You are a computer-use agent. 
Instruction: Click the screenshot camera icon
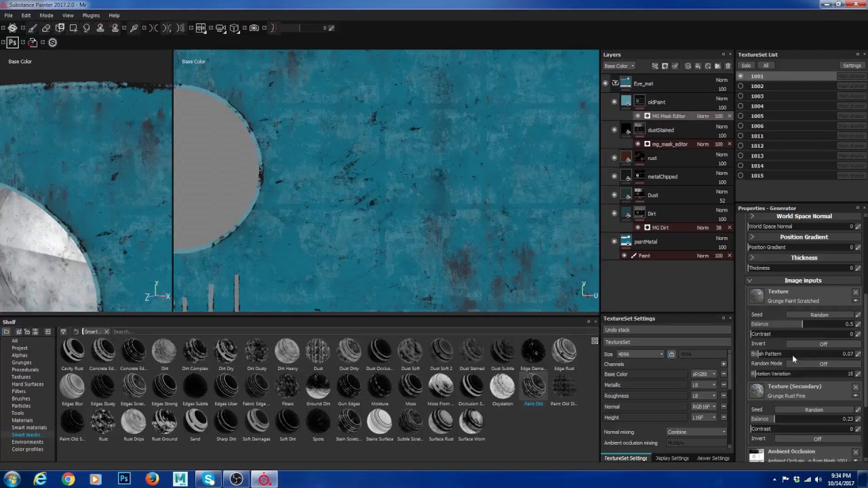tap(254, 28)
